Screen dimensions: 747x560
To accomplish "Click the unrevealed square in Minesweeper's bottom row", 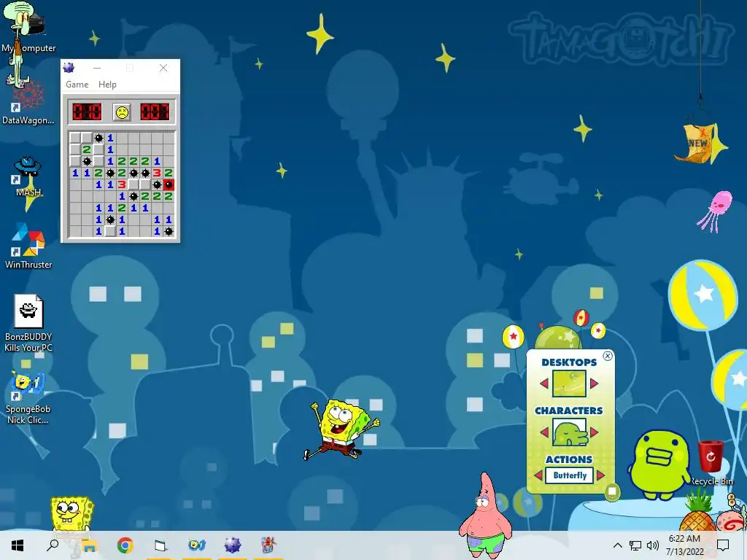I will point(110,231).
